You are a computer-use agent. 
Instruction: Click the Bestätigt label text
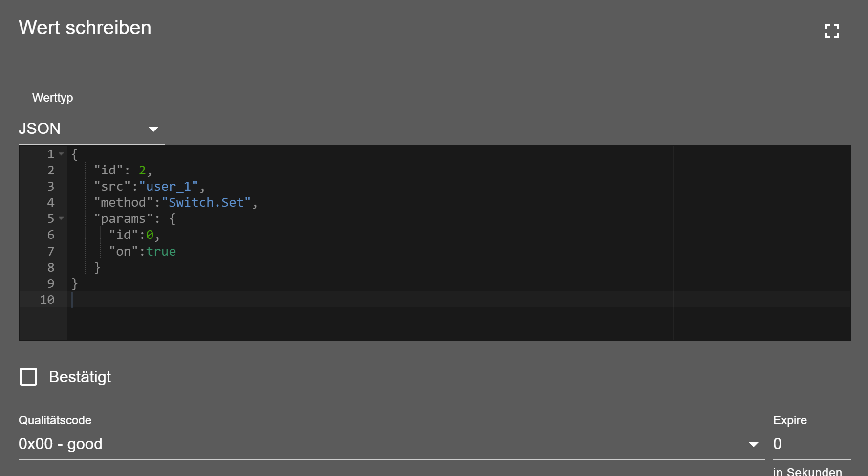point(80,377)
